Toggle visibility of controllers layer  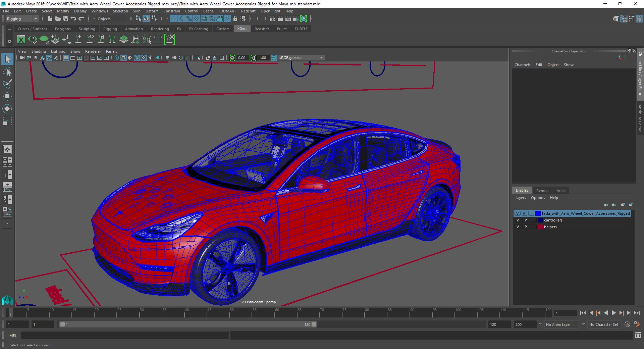[518, 220]
